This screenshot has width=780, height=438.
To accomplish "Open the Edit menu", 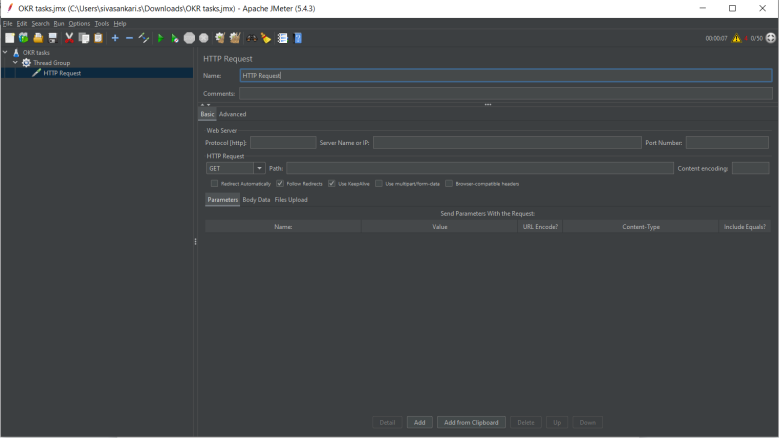I will point(22,23).
